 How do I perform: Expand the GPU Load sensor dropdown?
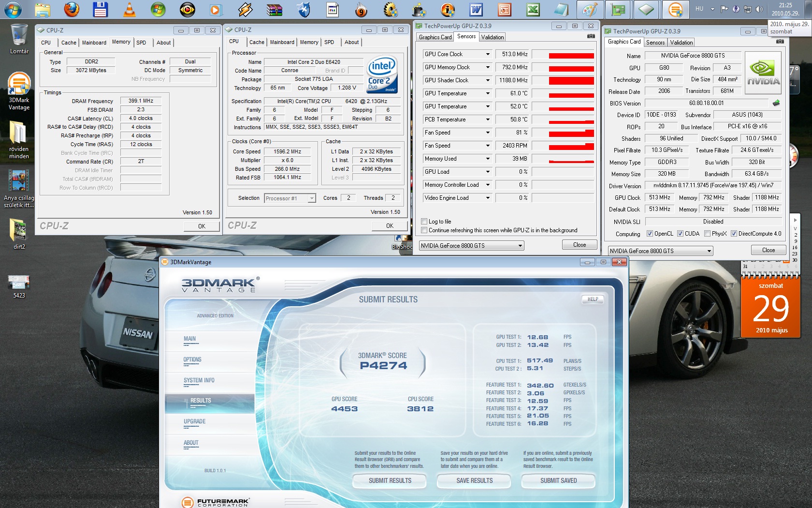tap(487, 172)
